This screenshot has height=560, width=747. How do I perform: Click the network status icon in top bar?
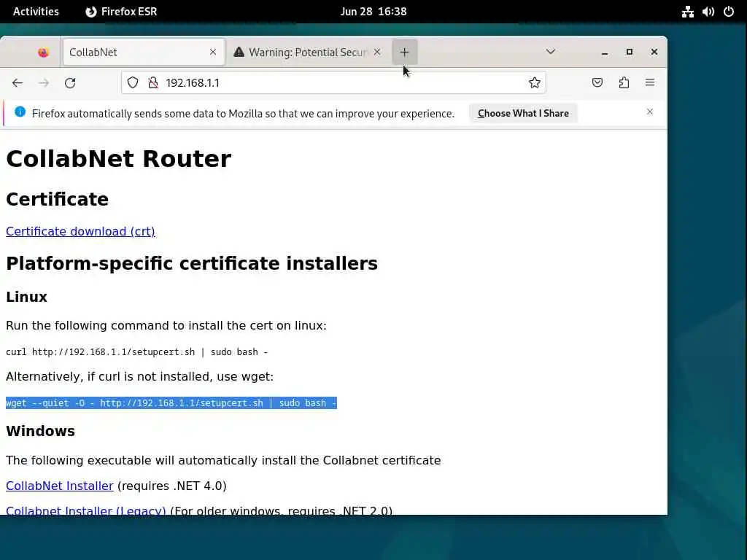coord(687,12)
